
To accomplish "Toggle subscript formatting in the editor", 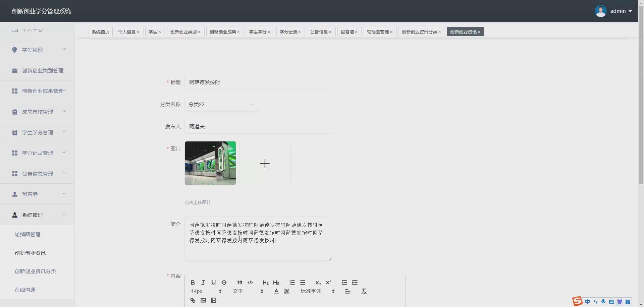I will 317,283.
